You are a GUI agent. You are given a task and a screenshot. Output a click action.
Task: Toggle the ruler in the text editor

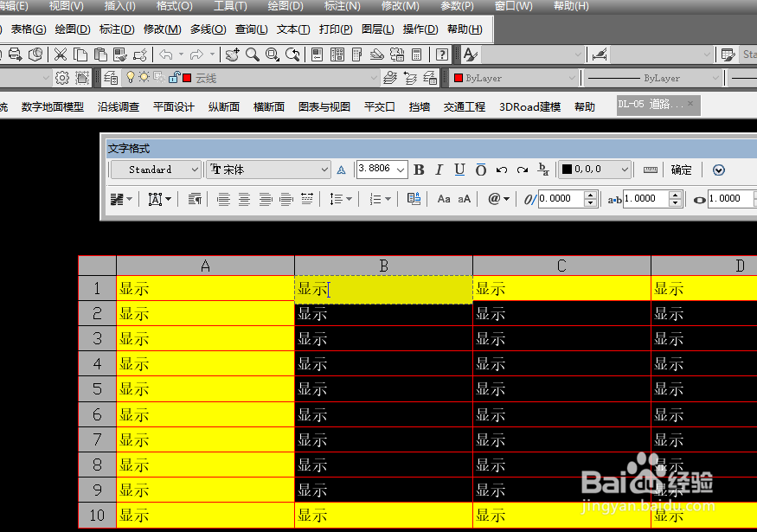650,170
